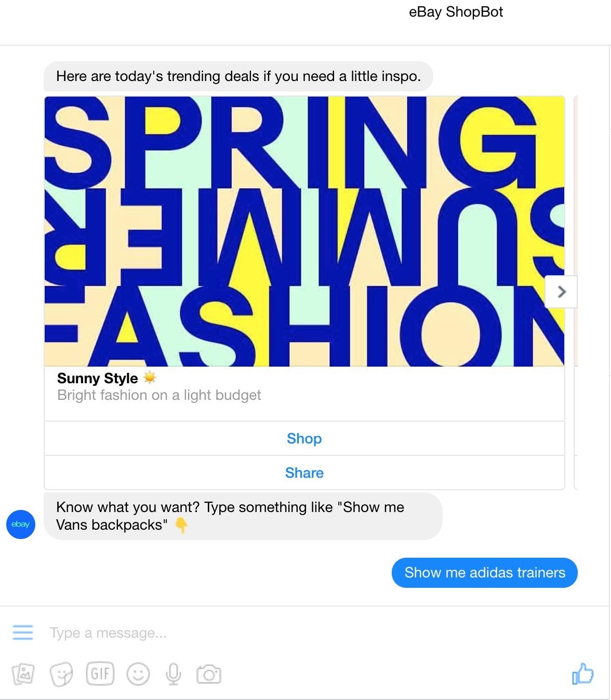This screenshot has height=700, width=611.
Task: Focus the Type a message field
Action: click(x=291, y=633)
